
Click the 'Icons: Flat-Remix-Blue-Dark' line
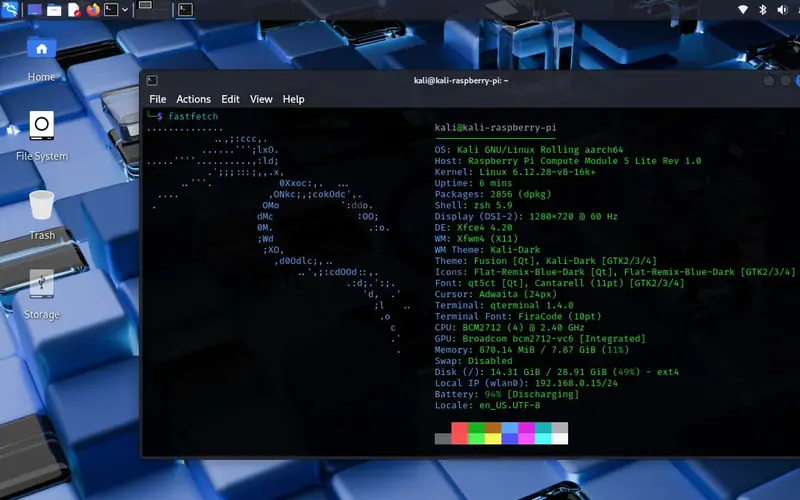point(615,272)
